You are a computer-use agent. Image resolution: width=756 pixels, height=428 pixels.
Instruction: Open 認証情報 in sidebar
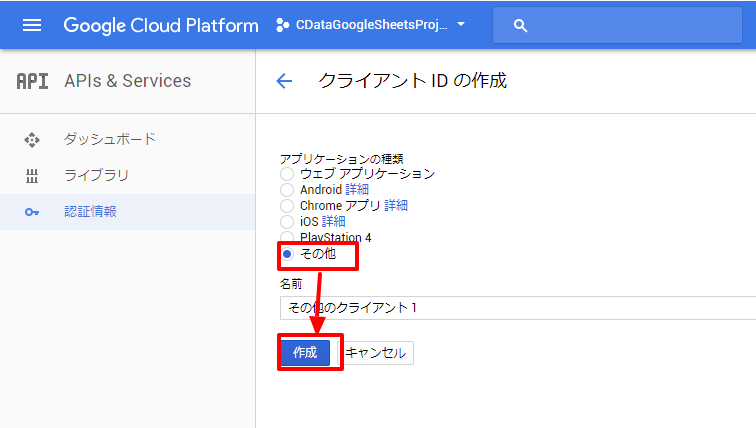click(x=91, y=212)
